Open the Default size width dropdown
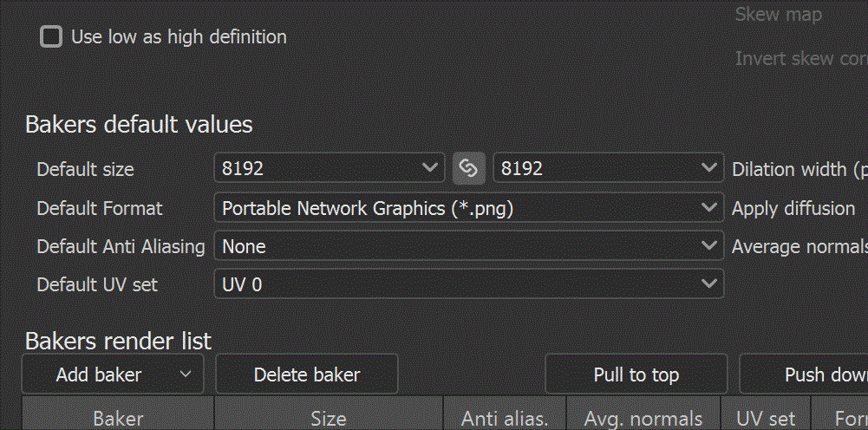Image resolution: width=868 pixels, height=430 pixels. click(x=330, y=168)
